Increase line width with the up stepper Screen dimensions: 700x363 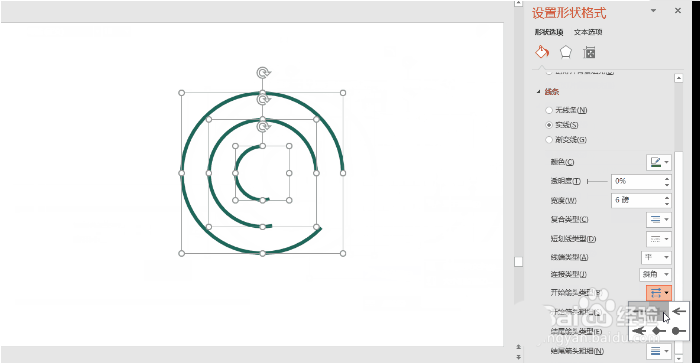tap(667, 197)
